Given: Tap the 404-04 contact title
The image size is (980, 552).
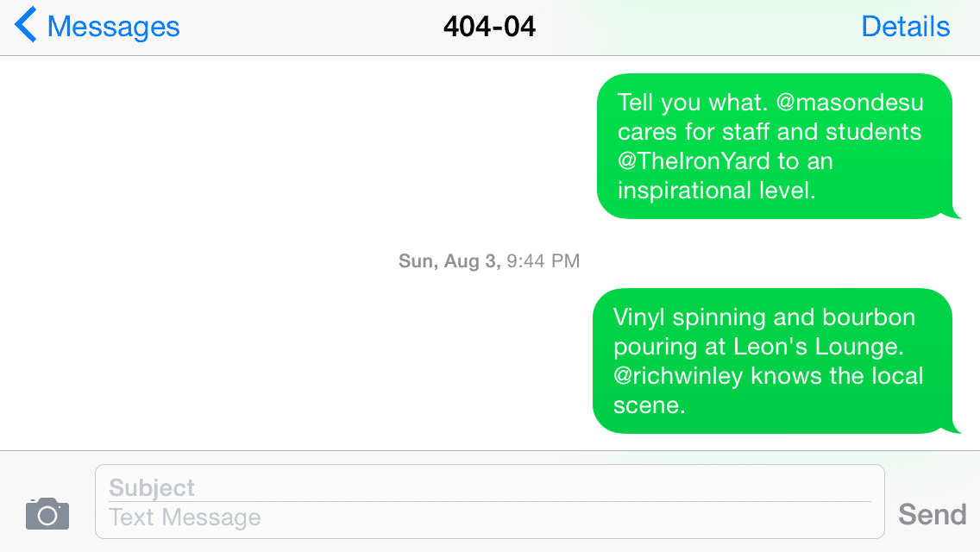Looking at the screenshot, I should pos(489,26).
